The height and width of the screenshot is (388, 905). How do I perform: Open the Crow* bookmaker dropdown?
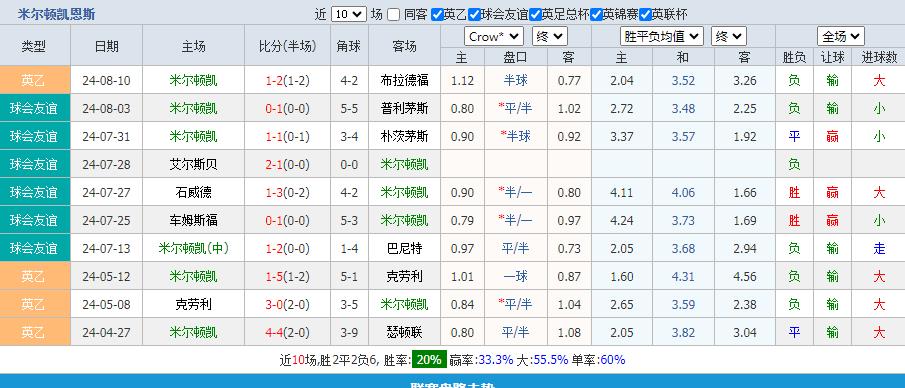493,37
